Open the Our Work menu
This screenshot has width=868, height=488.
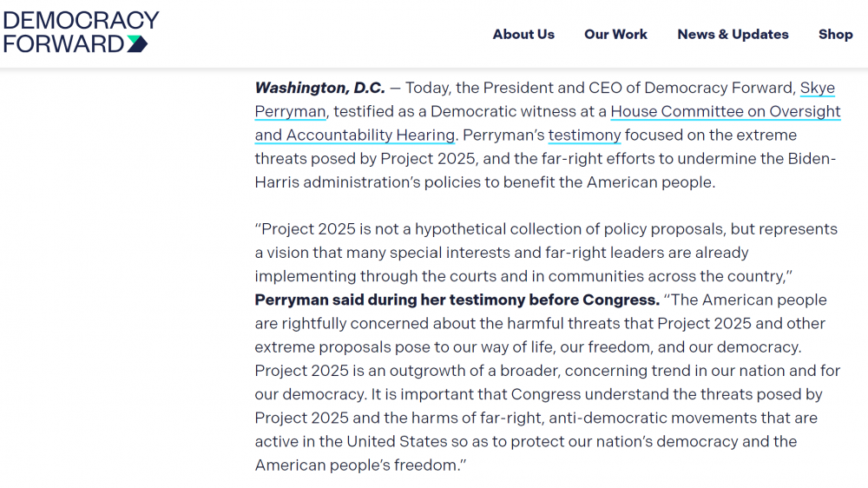[x=615, y=35]
